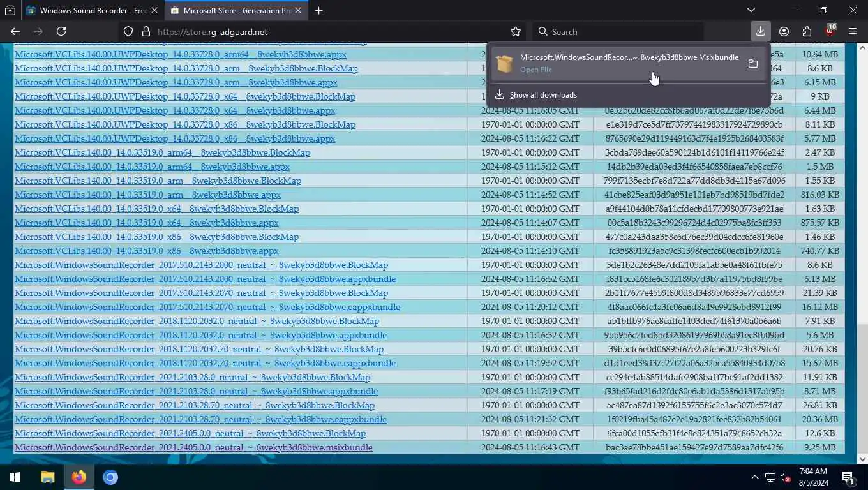Select hash starting with d1d1eed38d37c27f
Image resolution: width=868 pixels, height=490 pixels.
pos(694,363)
